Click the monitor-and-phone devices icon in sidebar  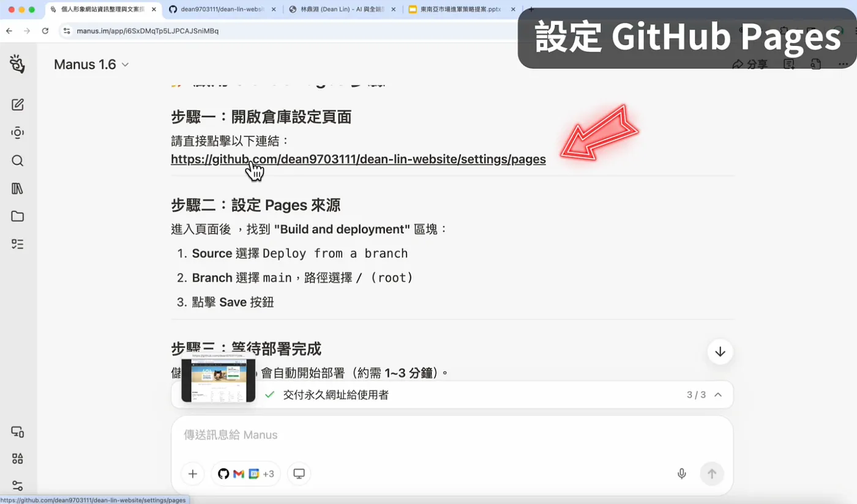[18, 432]
